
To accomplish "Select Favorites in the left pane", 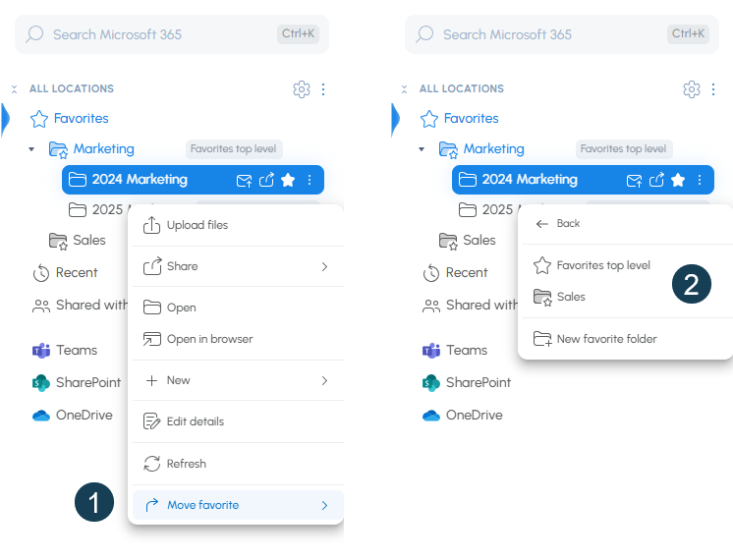I will [x=70, y=118].
